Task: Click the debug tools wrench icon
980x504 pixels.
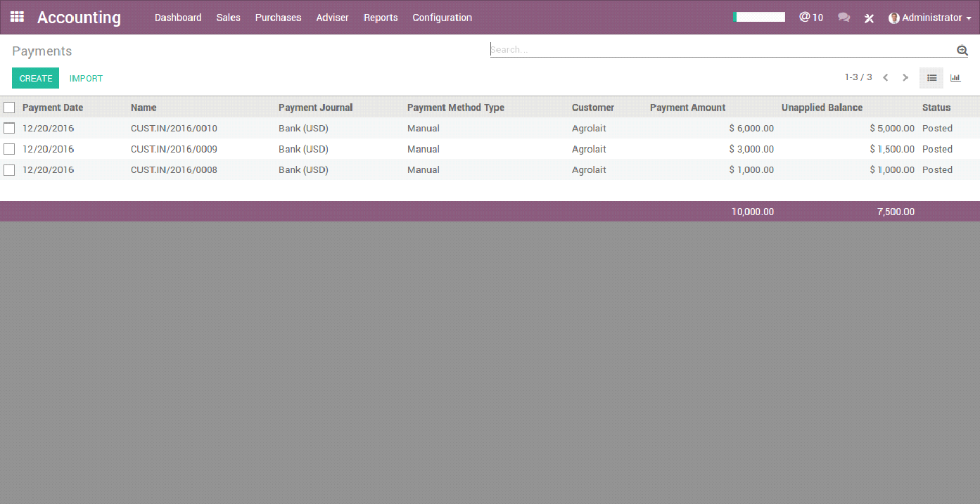Action: pyautogui.click(x=870, y=18)
